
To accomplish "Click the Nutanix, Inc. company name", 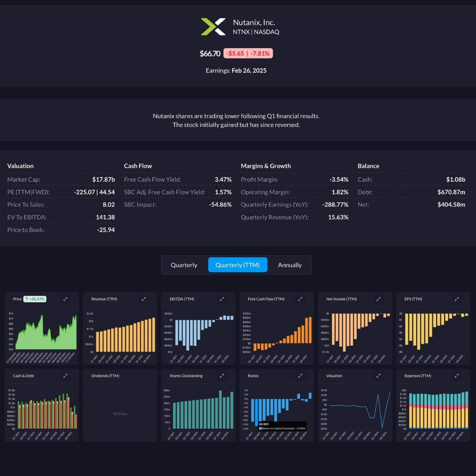I will click(254, 22).
